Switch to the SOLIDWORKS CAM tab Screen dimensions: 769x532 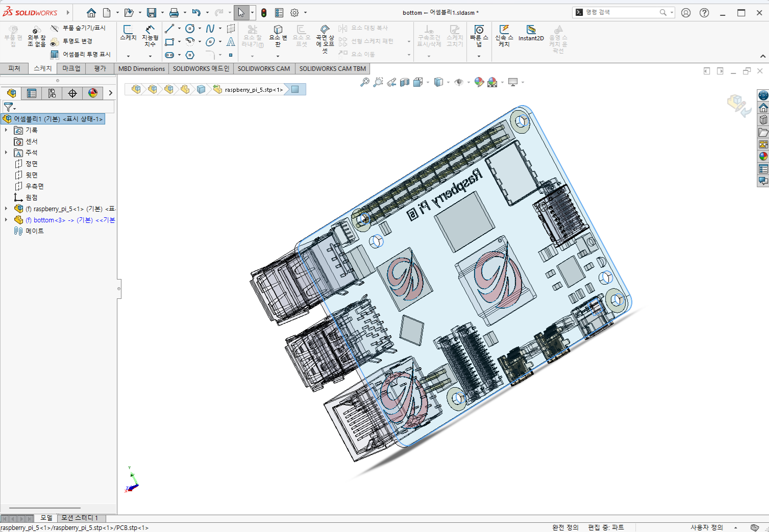264,68
